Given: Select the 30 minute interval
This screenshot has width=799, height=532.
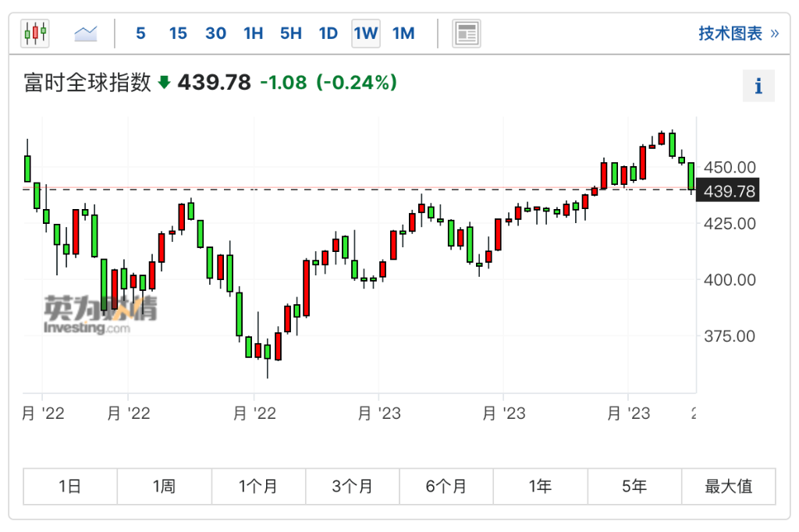Looking at the screenshot, I should coord(215,34).
